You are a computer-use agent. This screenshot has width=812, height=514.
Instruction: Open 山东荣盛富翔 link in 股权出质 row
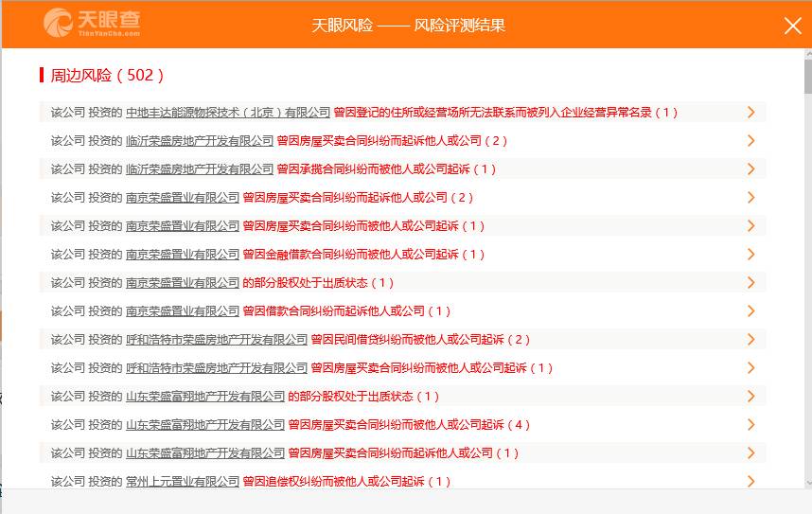pos(205,397)
